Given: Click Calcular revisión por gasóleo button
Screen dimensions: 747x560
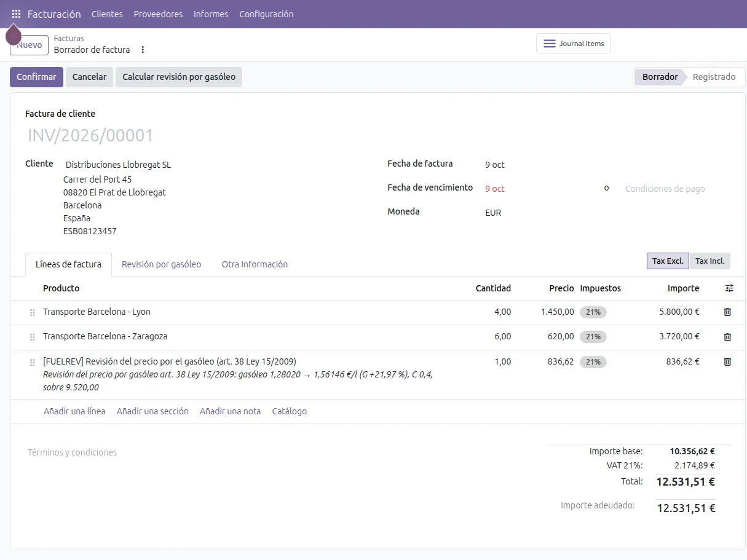Looking at the screenshot, I should tap(179, 77).
